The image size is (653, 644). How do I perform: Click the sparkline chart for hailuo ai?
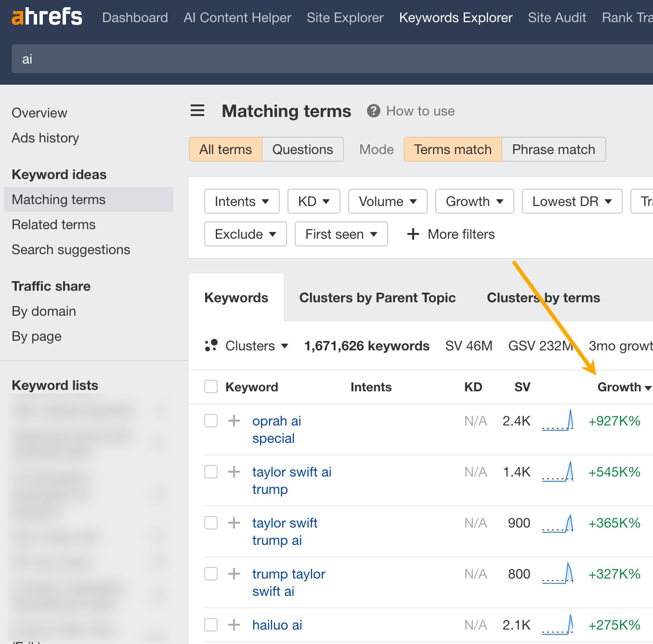[x=558, y=624]
